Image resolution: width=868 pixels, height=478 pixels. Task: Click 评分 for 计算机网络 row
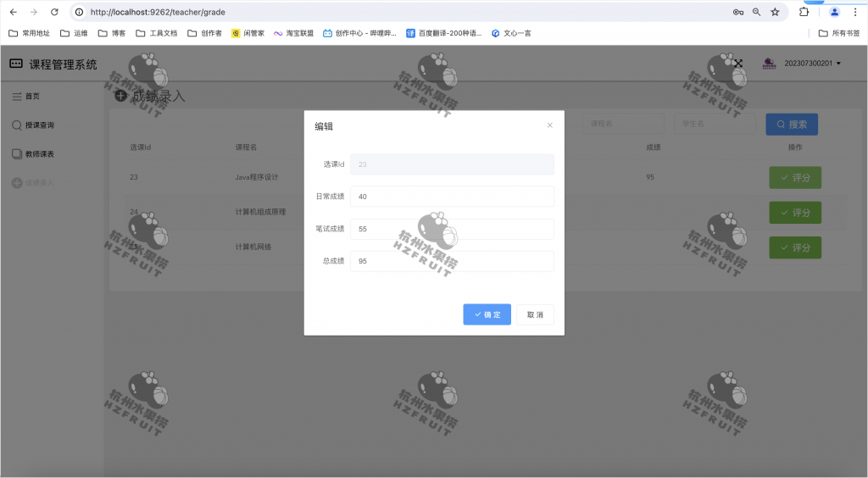[x=795, y=247]
